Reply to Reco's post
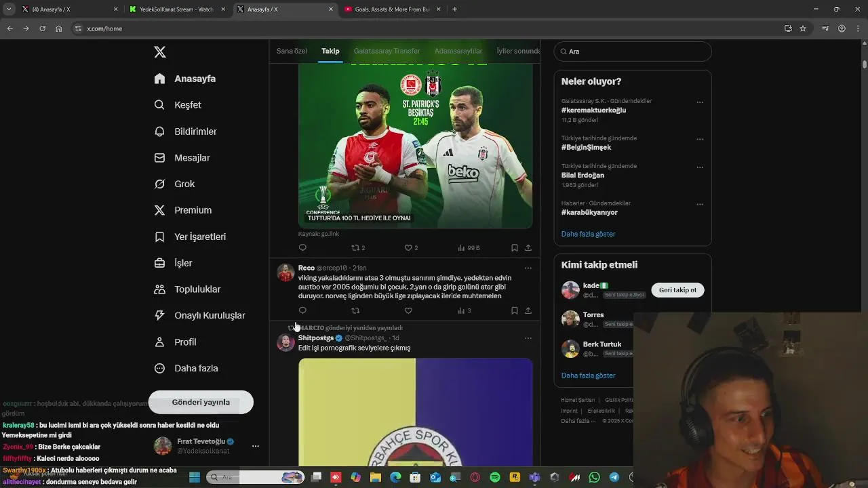Image resolution: width=868 pixels, height=488 pixels. tap(302, 311)
